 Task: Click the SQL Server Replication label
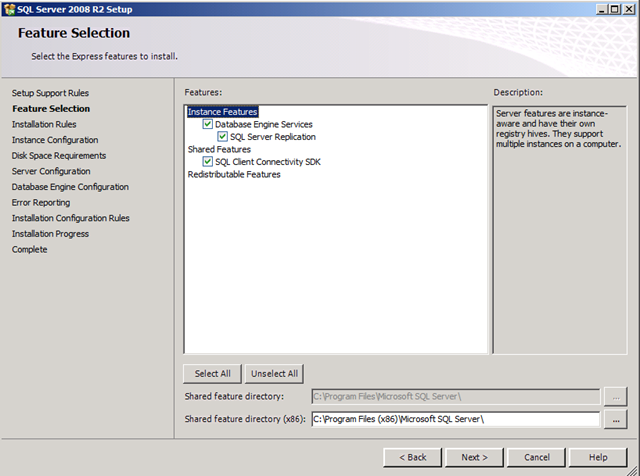pos(273,137)
